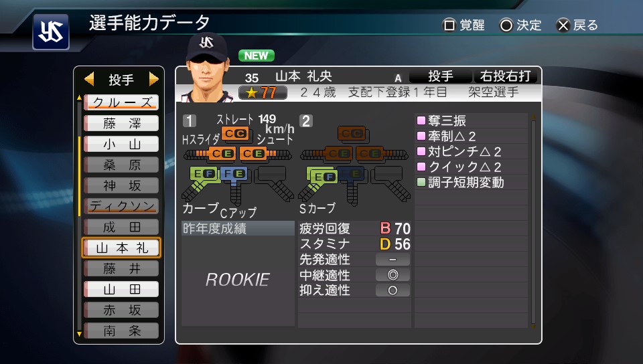The image size is (643, 364).
Task: Click the star 77 rating badge
Action: [x=263, y=93]
